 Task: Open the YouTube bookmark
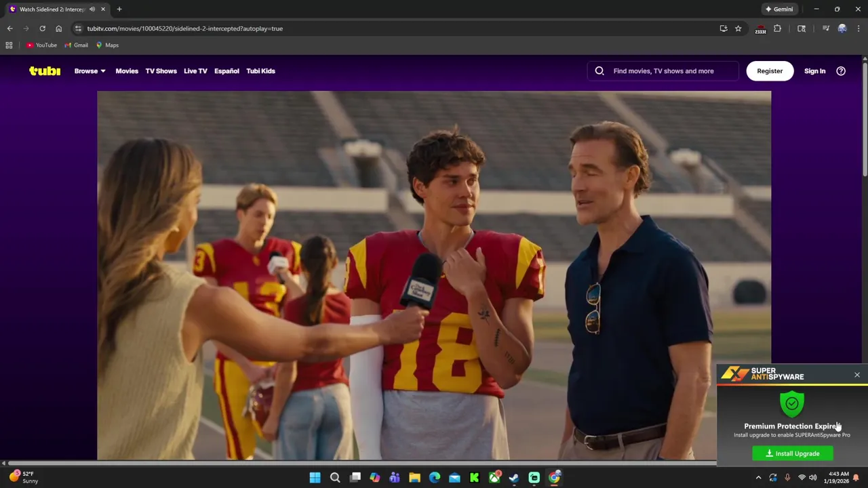point(41,45)
